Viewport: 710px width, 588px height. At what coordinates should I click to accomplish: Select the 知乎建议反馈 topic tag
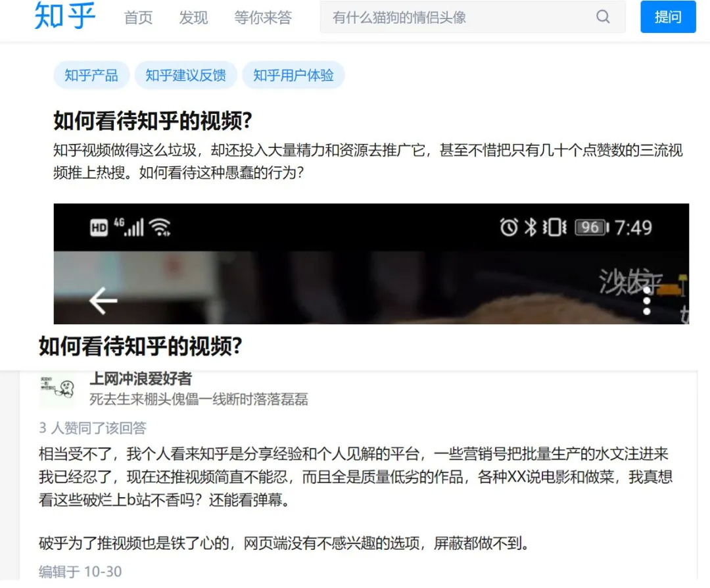(x=185, y=75)
